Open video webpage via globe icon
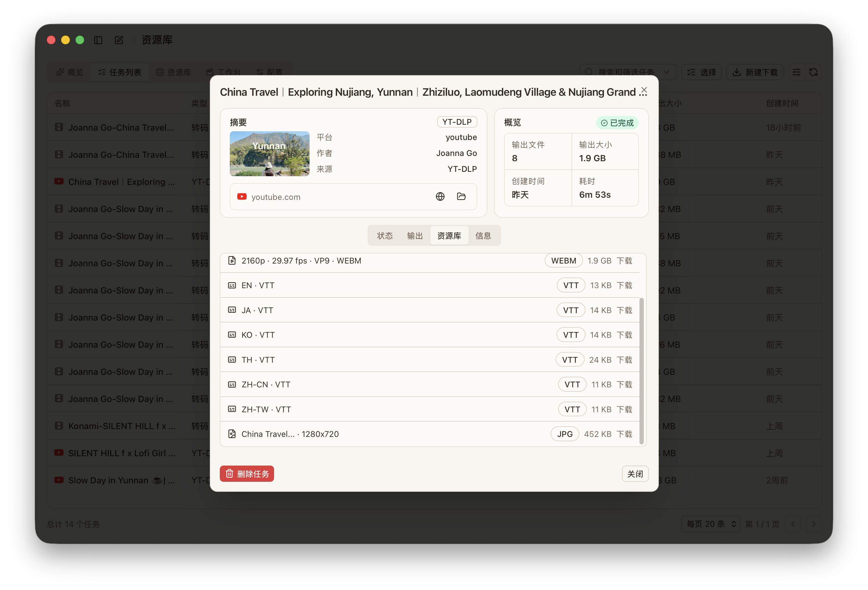Image resolution: width=868 pixels, height=590 pixels. click(x=440, y=196)
